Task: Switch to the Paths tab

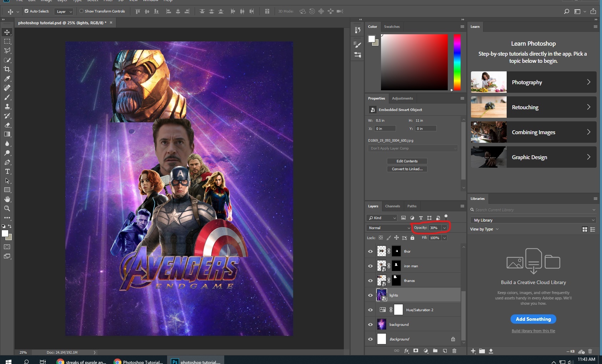Action: [x=412, y=206]
